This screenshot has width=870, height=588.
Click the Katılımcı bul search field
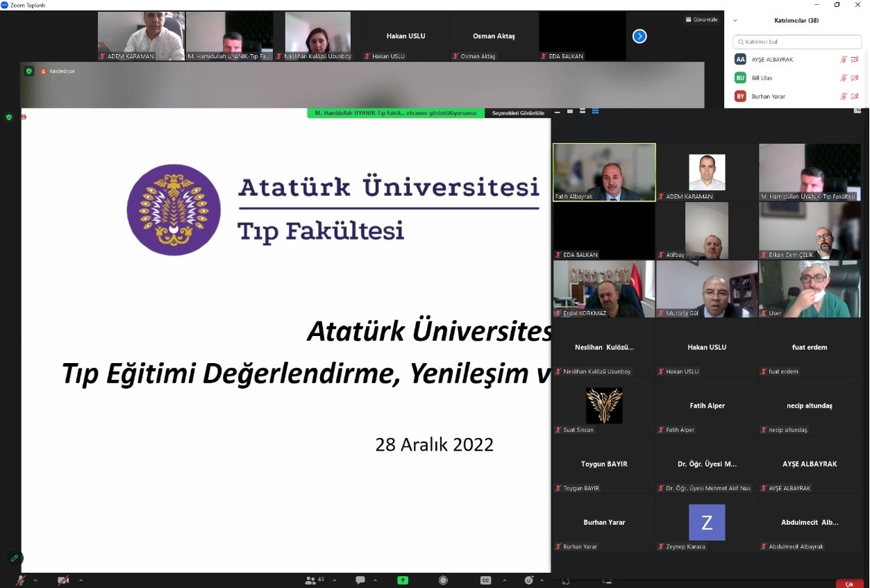pos(797,42)
